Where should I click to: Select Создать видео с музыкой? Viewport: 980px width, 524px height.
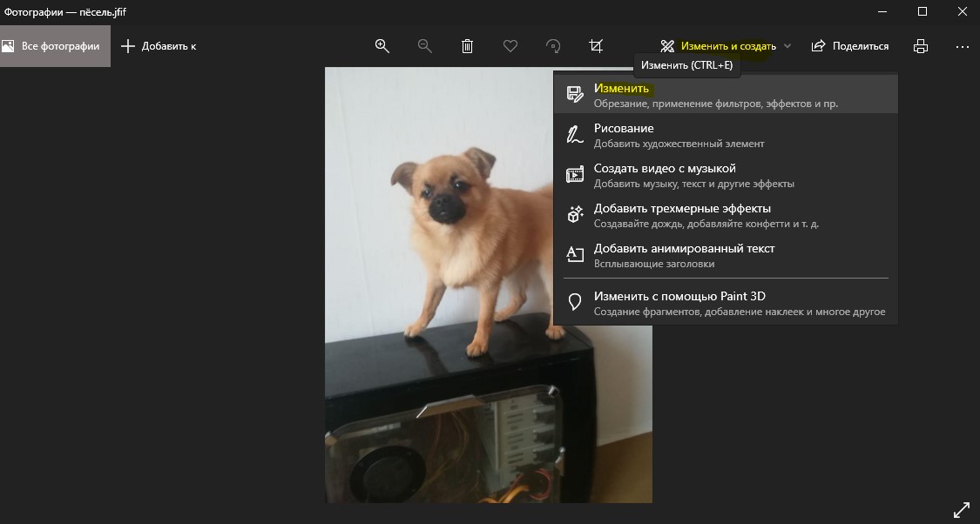[726, 175]
